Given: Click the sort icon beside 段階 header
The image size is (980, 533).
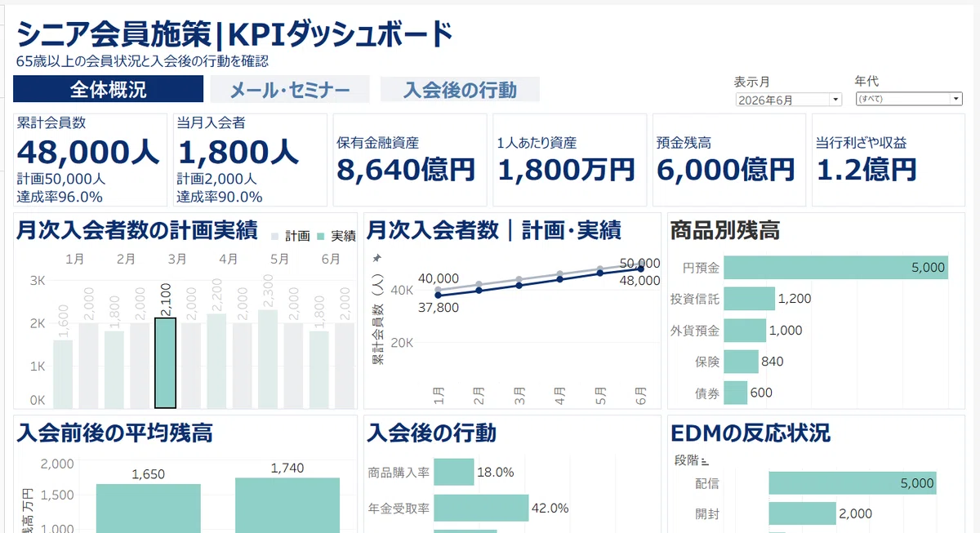Looking at the screenshot, I should [x=704, y=462].
